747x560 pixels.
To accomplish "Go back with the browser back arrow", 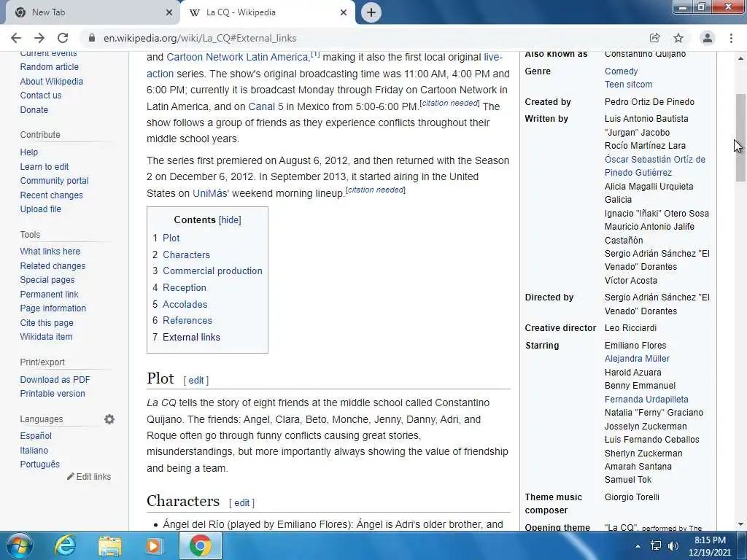I will (16, 38).
